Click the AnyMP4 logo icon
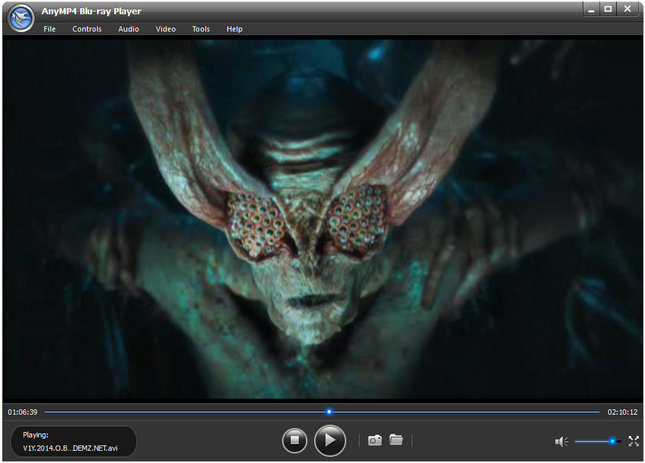Viewport: 645px width, 463px height. [x=21, y=18]
